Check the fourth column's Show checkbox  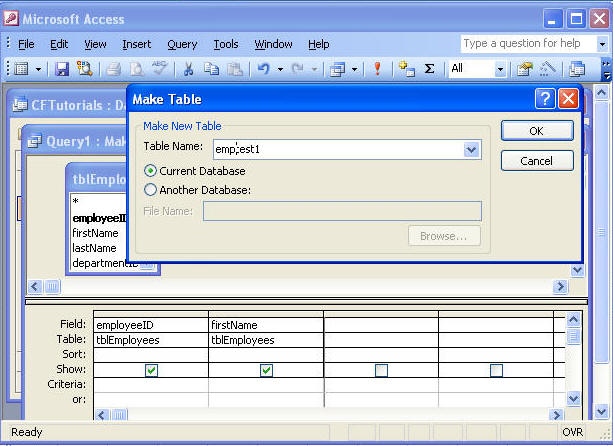pyautogui.click(x=496, y=370)
